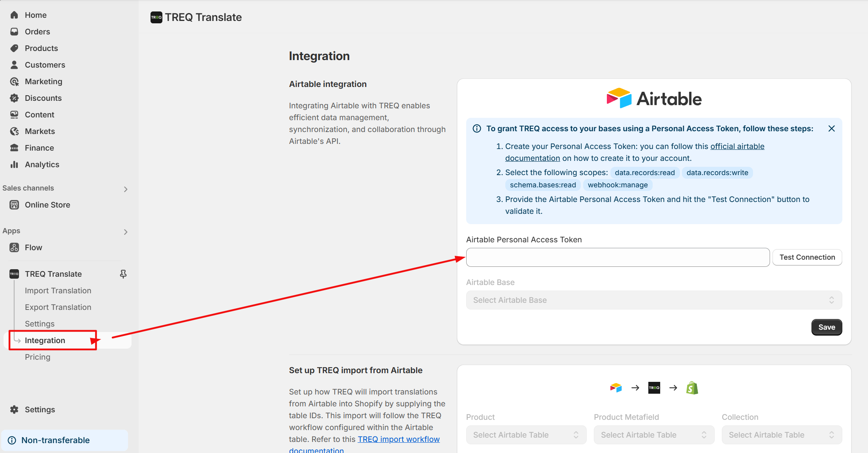This screenshot has width=868, height=453.
Task: Click the Finance bank icon
Action: click(14, 148)
